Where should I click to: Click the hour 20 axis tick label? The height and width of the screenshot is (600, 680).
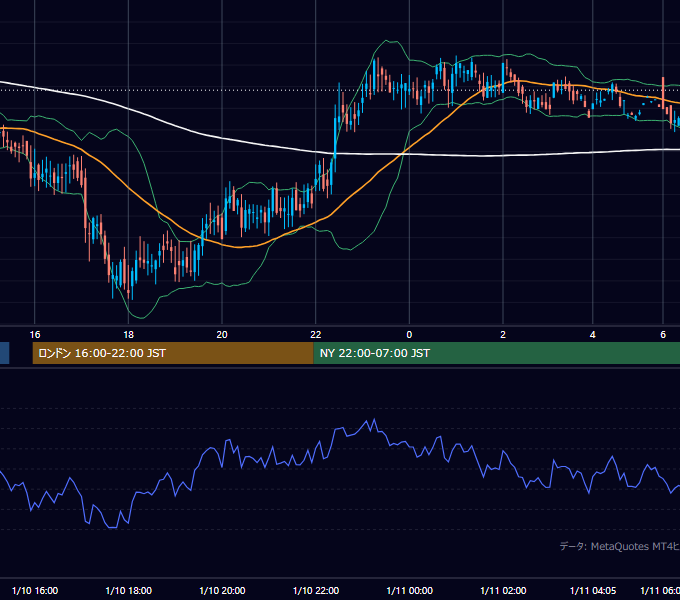(x=222, y=335)
